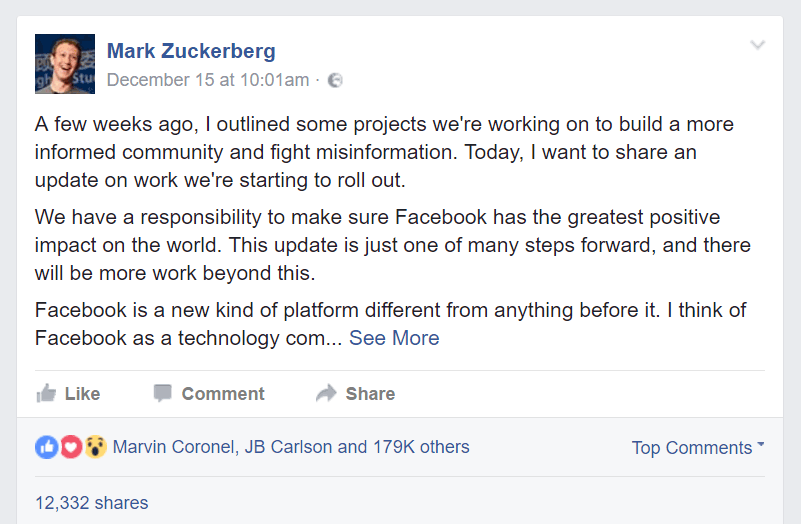The image size is (801, 524).
Task: Click the Like button label
Action: (82, 394)
